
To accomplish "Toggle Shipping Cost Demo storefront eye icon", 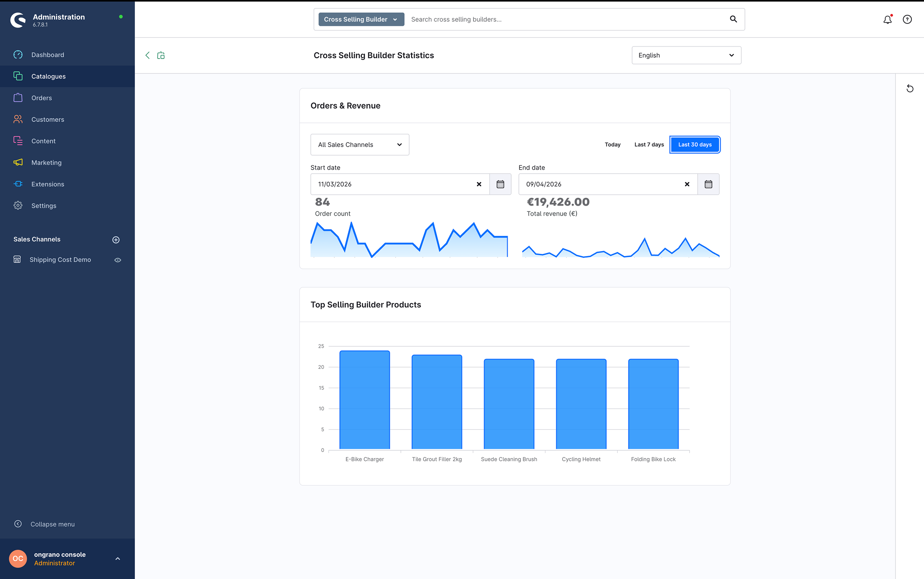I will click(x=118, y=260).
